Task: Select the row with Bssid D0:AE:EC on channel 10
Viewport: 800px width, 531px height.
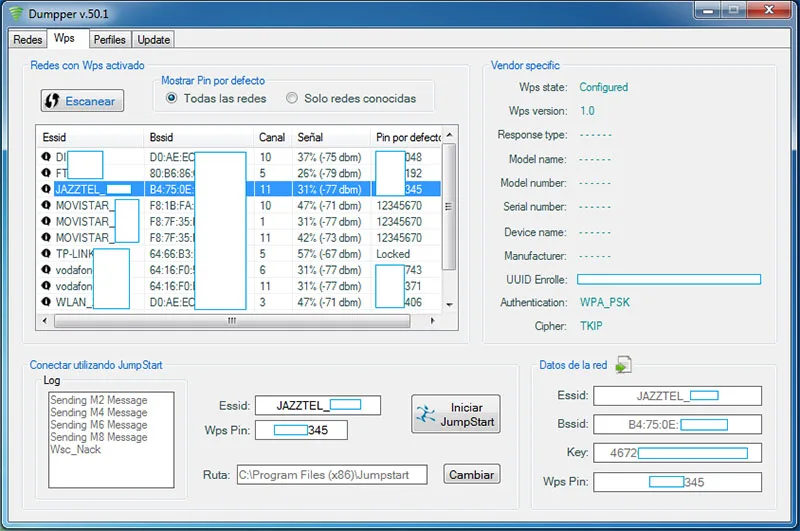Action: point(239,157)
